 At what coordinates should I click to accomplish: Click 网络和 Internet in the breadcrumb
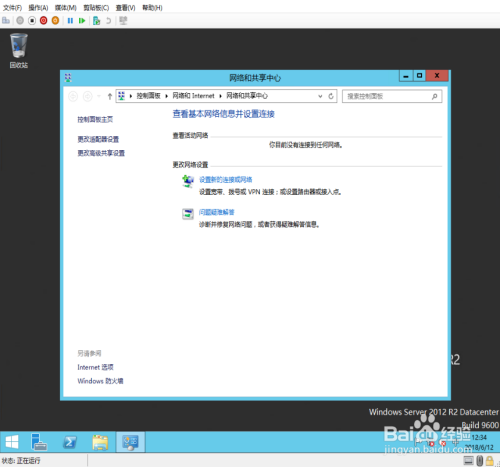pyautogui.click(x=193, y=96)
